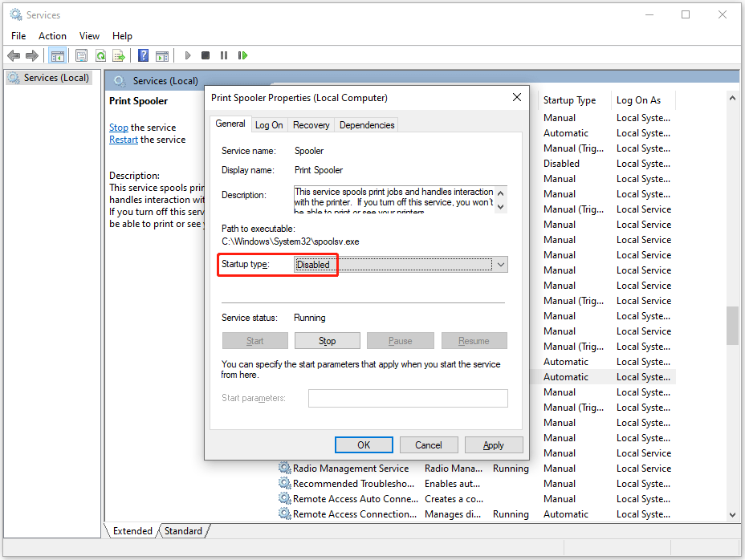745x560 pixels.
Task: Open the Startup type dropdown
Action: tap(500, 264)
